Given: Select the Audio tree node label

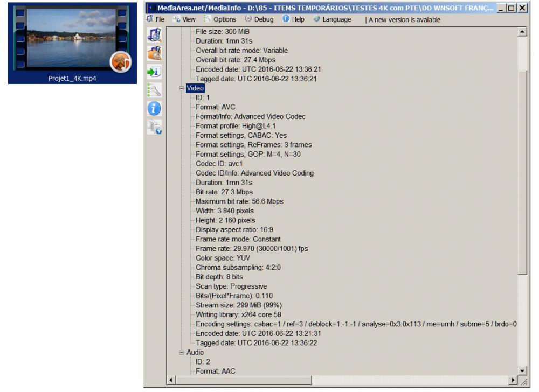Looking at the screenshot, I should [x=195, y=353].
